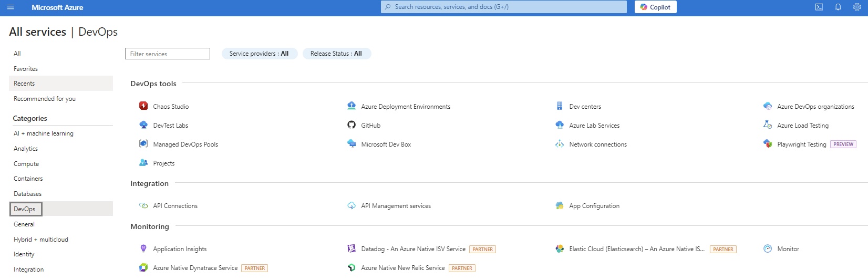Click the Azure Native New Relic icon

352,267
